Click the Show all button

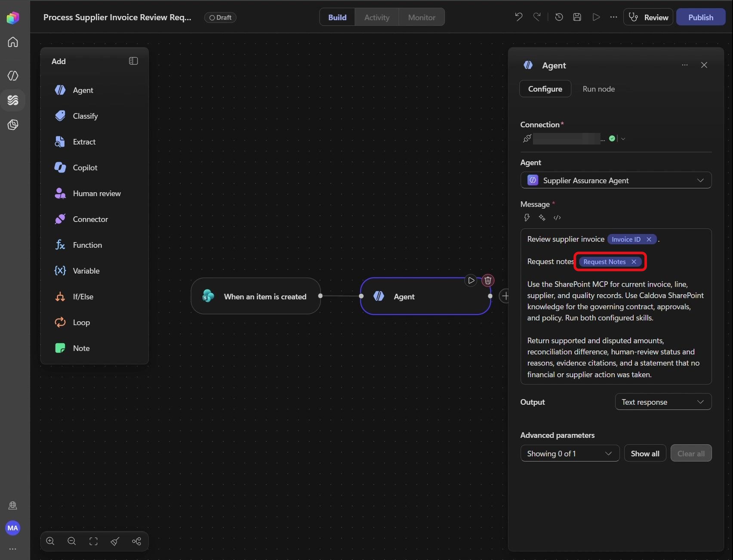click(x=645, y=453)
